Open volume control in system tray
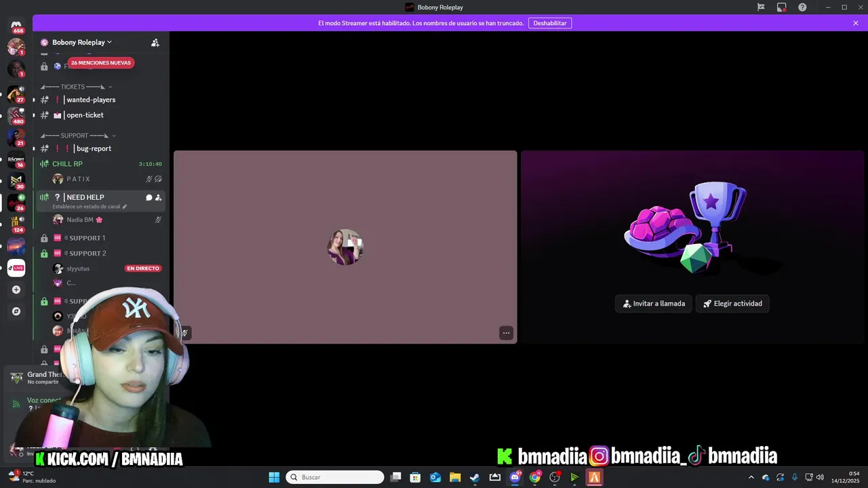The width and height of the screenshot is (868, 488). (x=821, y=477)
